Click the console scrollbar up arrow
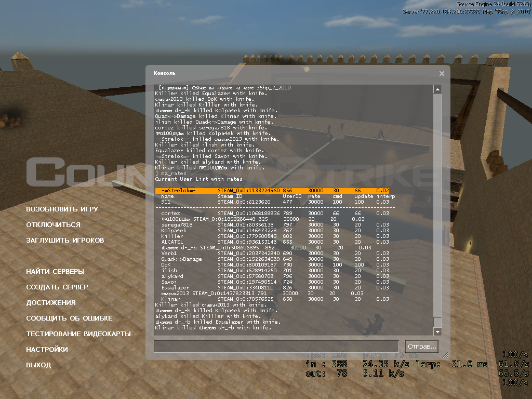Image resolution: width=532 pixels, height=399 pixels. pos(437,89)
